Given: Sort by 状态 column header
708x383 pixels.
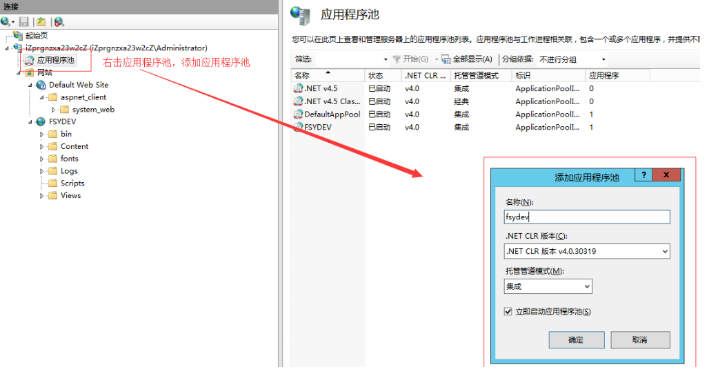Looking at the screenshot, I should point(382,75).
